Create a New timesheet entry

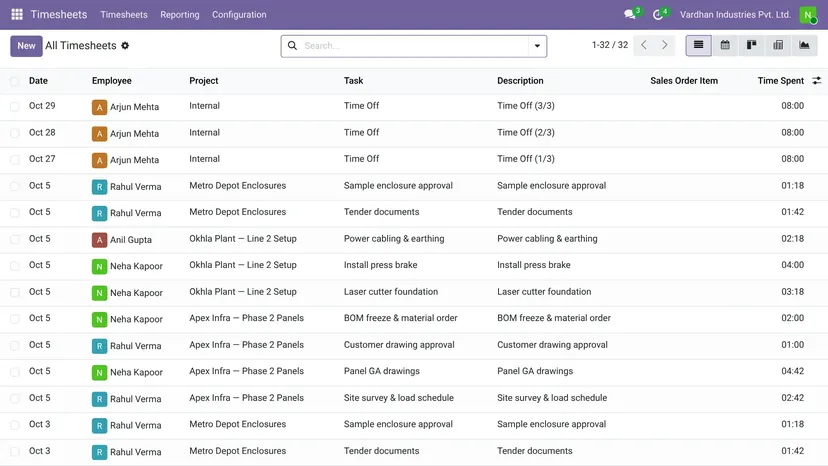(x=26, y=45)
